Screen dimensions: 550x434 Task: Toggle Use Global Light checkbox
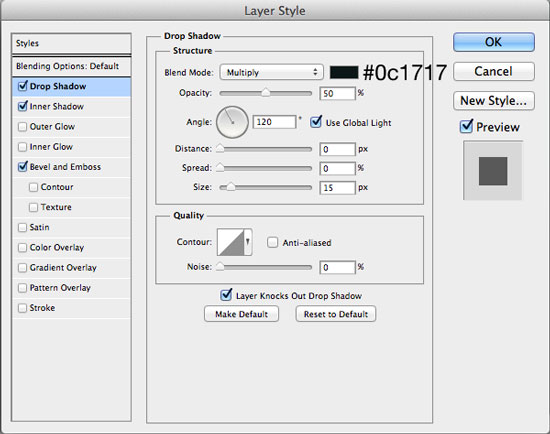tap(316, 122)
